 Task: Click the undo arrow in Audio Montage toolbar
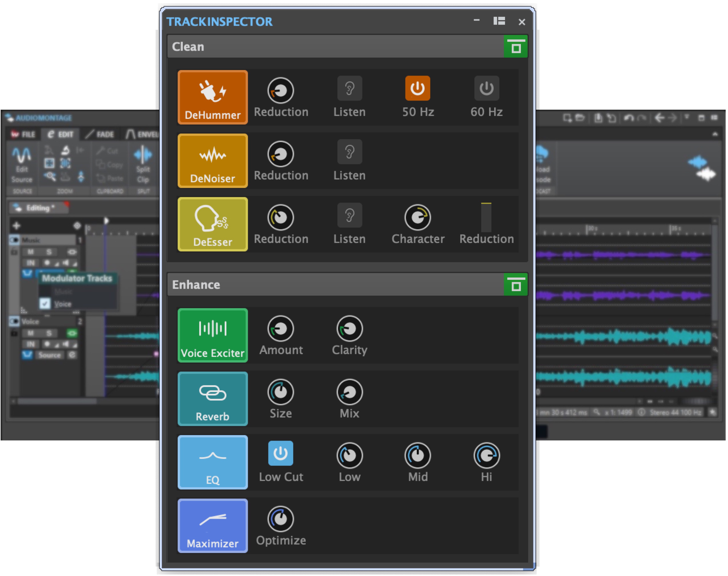tap(629, 118)
